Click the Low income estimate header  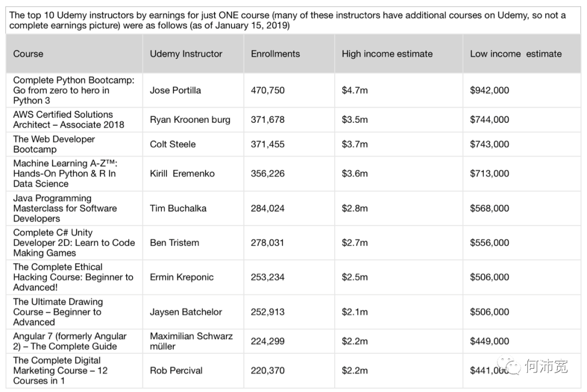point(516,54)
